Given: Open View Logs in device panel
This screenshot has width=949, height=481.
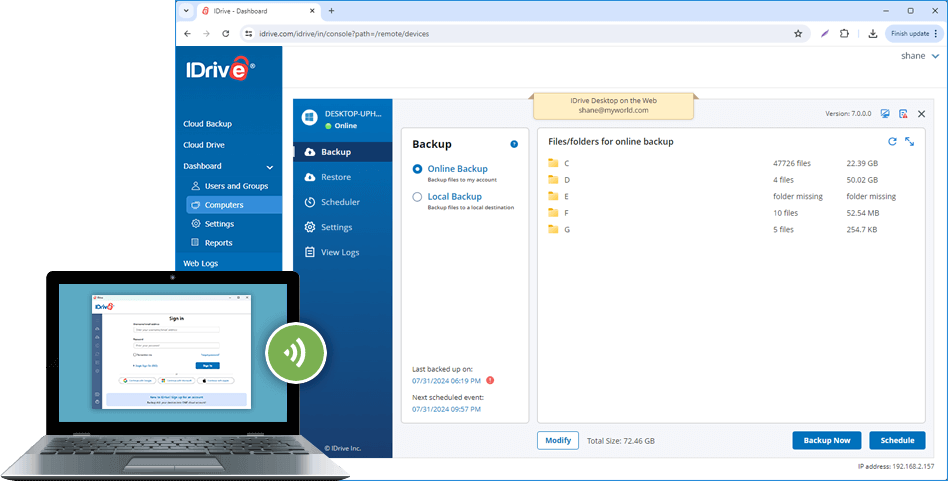Looking at the screenshot, I should click(x=339, y=252).
